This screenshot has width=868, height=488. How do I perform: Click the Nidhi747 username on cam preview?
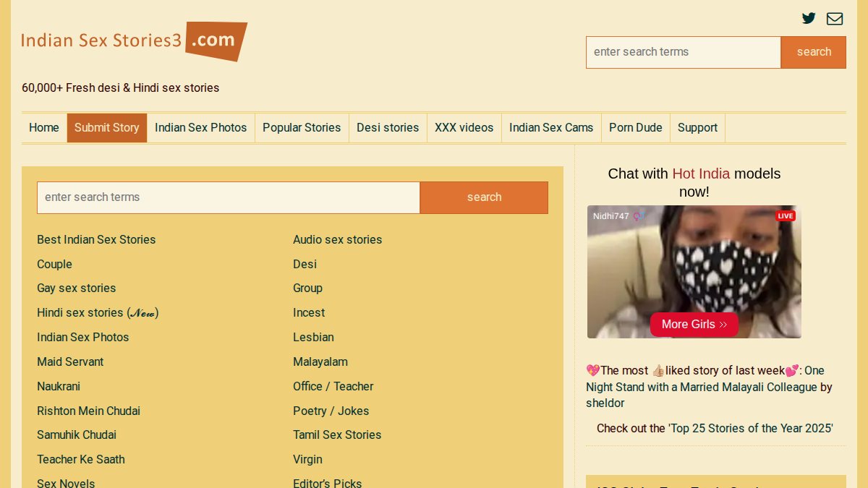click(x=611, y=216)
